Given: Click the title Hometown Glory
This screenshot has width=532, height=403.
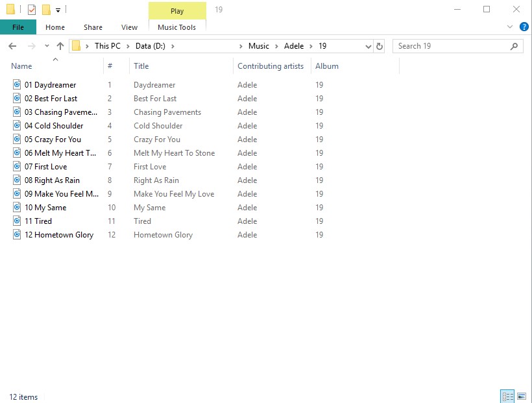Looking at the screenshot, I should click(163, 235).
